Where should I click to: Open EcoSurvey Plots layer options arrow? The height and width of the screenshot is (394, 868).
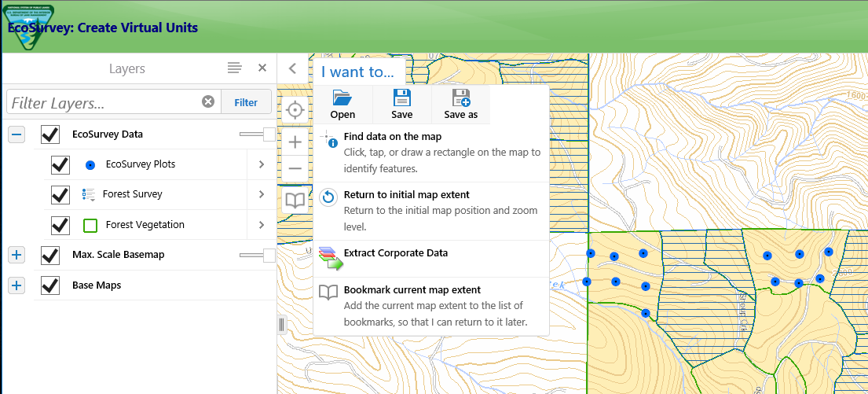pyautogui.click(x=262, y=164)
